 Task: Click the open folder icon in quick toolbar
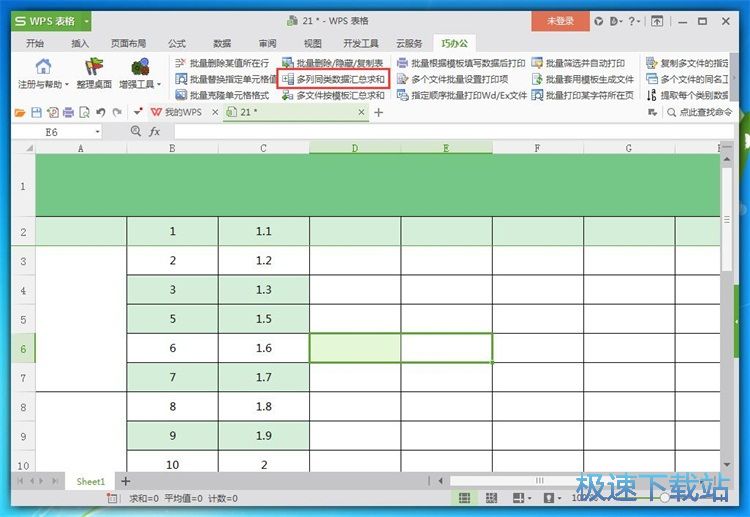pyautogui.click(x=20, y=112)
